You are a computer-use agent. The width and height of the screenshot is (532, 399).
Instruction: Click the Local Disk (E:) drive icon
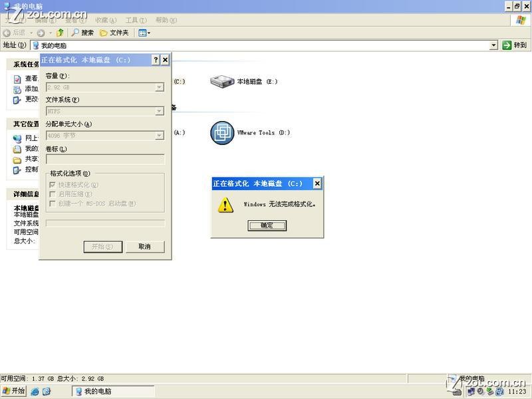[222, 82]
